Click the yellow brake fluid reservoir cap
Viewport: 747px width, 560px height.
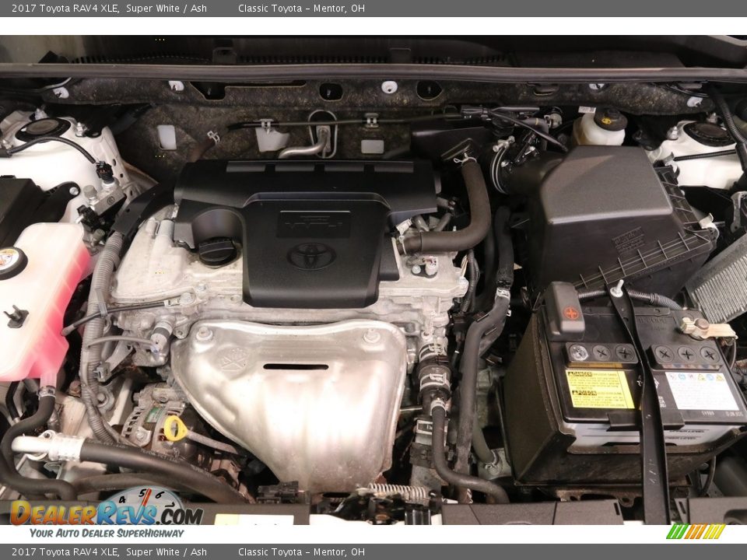pyautogui.click(x=611, y=117)
